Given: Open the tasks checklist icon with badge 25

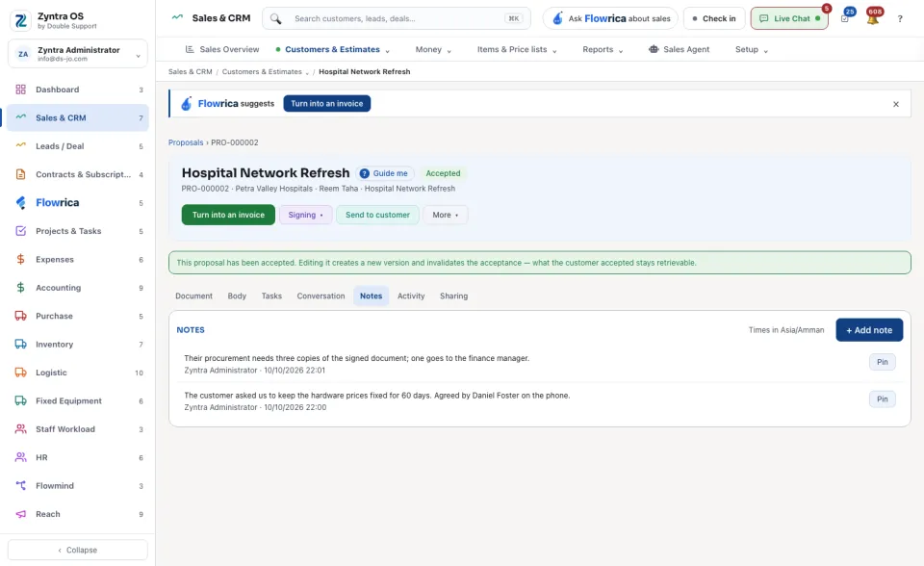Looking at the screenshot, I should pos(845,18).
